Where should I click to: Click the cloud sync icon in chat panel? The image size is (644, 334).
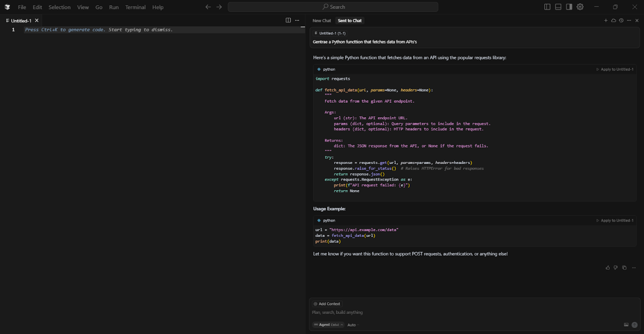pyautogui.click(x=613, y=21)
